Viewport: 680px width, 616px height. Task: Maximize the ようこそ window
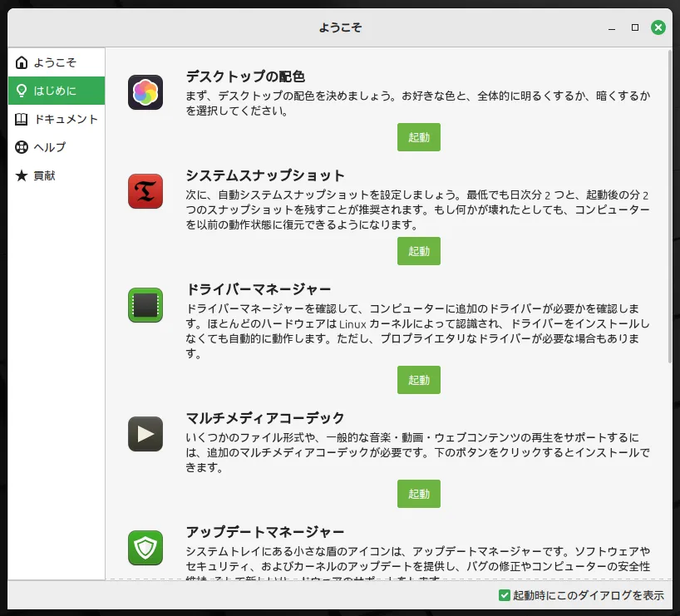pos(635,27)
